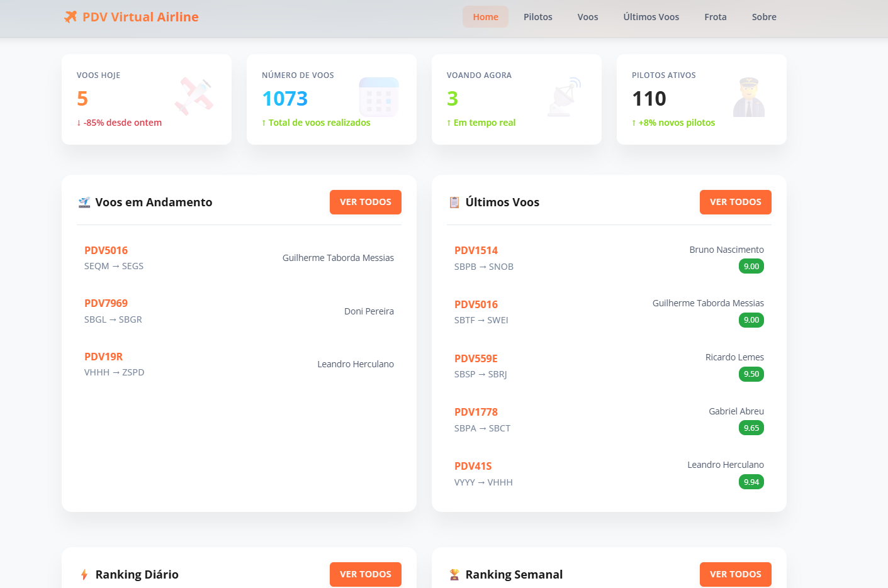Click the icon beside Voos em Andamento heading
Image resolution: width=888 pixels, height=588 pixels.
[x=84, y=202]
